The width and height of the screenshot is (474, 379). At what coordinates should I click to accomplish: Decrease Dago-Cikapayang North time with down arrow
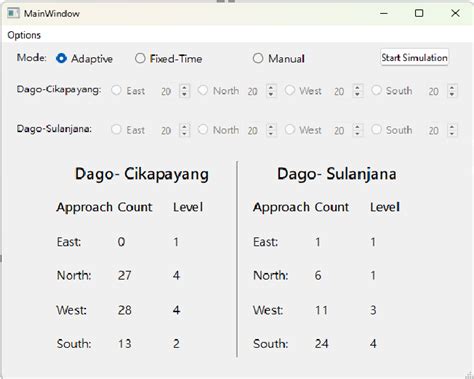(x=271, y=94)
